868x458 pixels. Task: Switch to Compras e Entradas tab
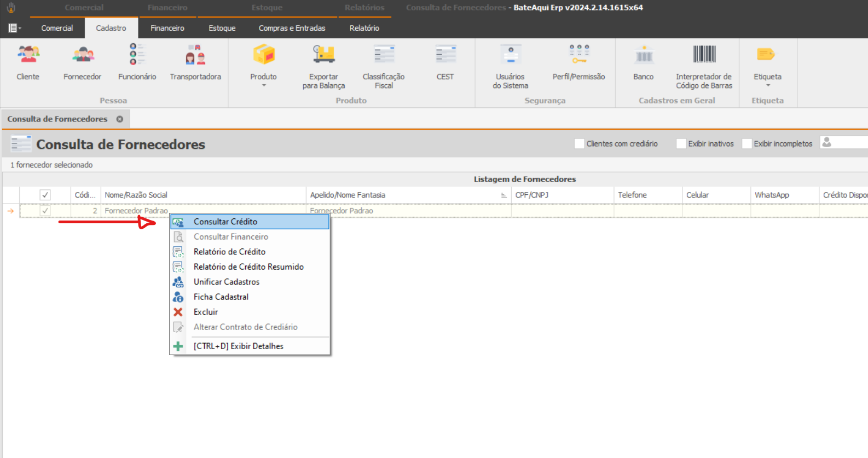point(292,28)
